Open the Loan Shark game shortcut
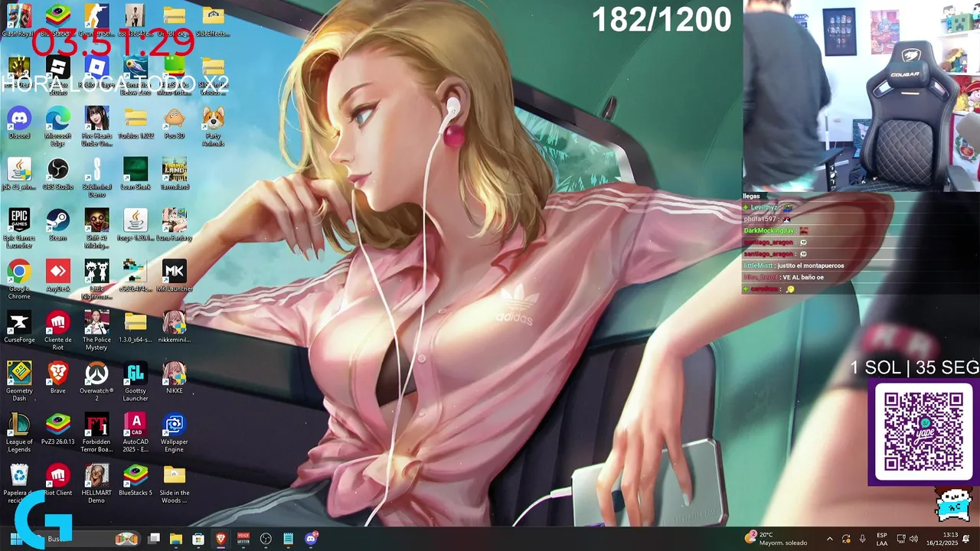The width and height of the screenshot is (980, 551). click(136, 174)
